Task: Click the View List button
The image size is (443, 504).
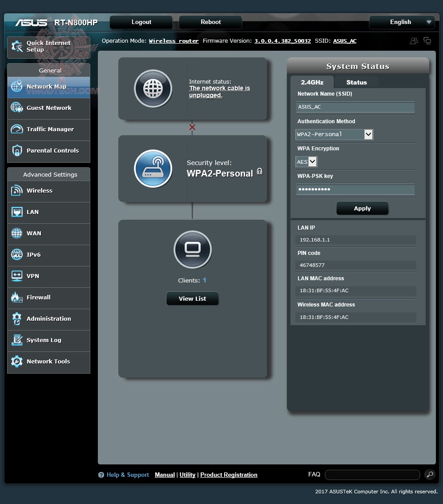Action: pos(192,298)
